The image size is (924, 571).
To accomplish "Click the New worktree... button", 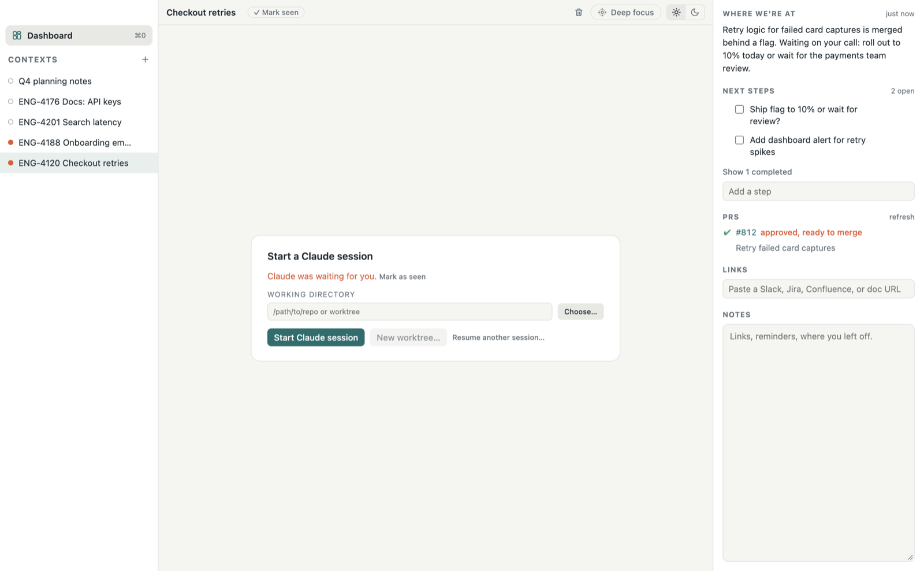I will click(x=408, y=338).
